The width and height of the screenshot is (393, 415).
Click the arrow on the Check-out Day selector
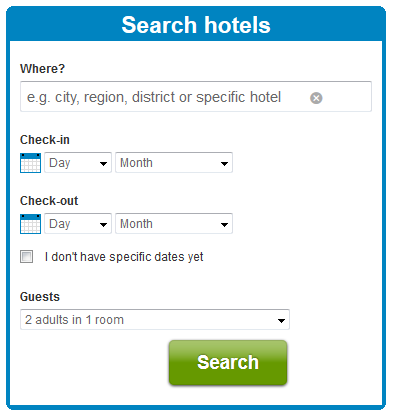point(103,225)
